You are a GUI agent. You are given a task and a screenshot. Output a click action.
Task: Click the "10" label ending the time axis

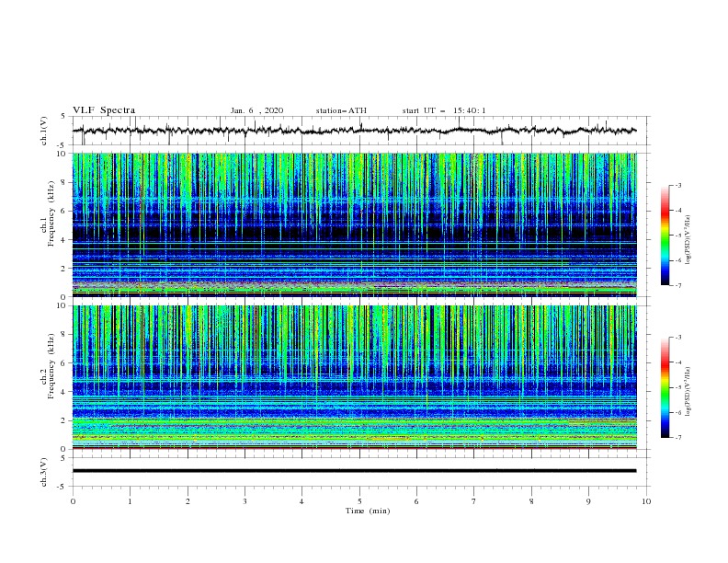point(646,501)
